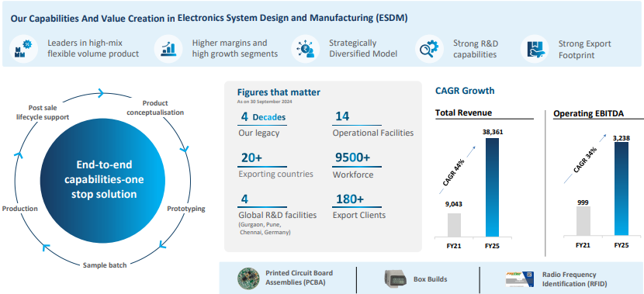Click the '180+' export clients figure
Screen dimensions: 644x294
point(349,199)
